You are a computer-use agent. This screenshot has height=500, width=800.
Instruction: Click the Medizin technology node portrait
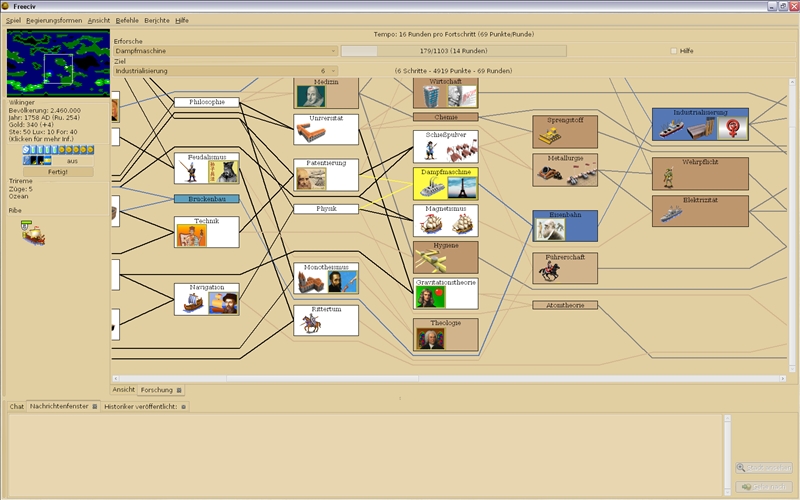[x=311, y=96]
